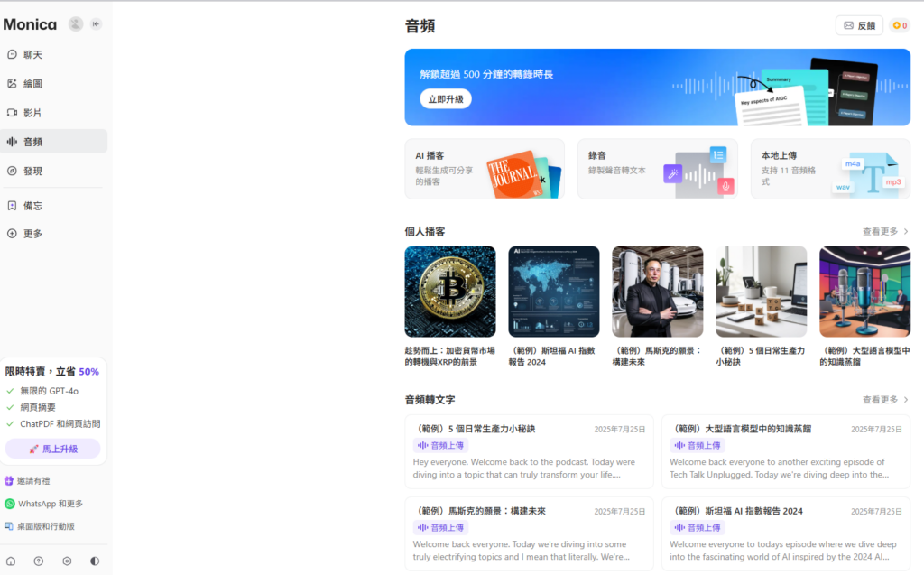Click the plus circle icon beside 更多
Screen dimensions: 924x575
coord(12,234)
